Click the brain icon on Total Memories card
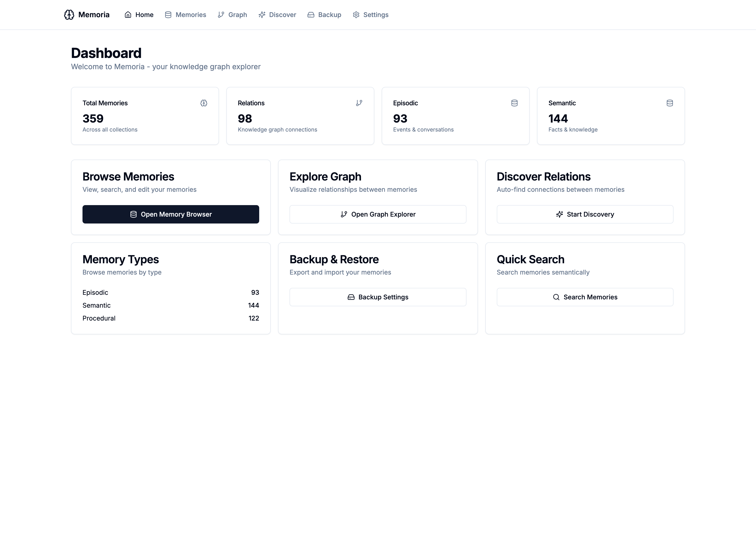This screenshot has height=533, width=756. click(204, 103)
